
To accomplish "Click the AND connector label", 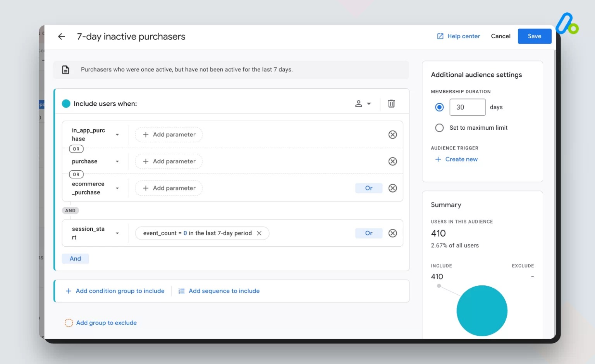I will [x=71, y=211].
